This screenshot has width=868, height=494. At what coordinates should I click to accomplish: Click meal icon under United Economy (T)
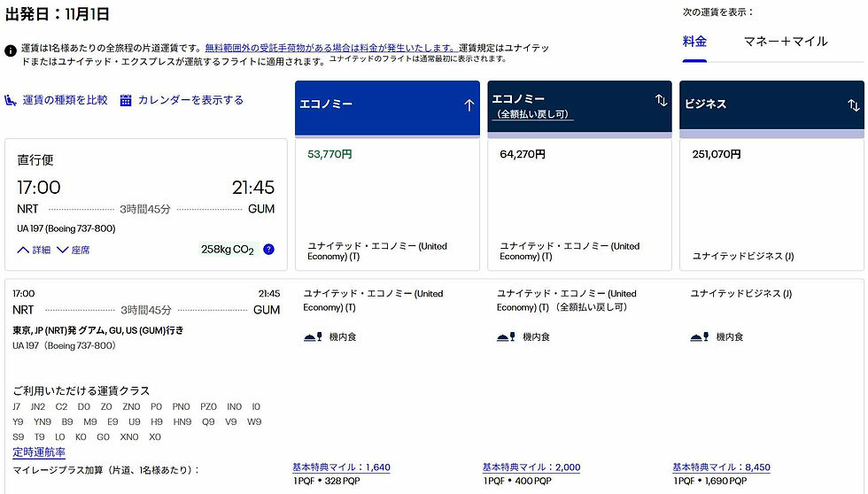(x=313, y=337)
